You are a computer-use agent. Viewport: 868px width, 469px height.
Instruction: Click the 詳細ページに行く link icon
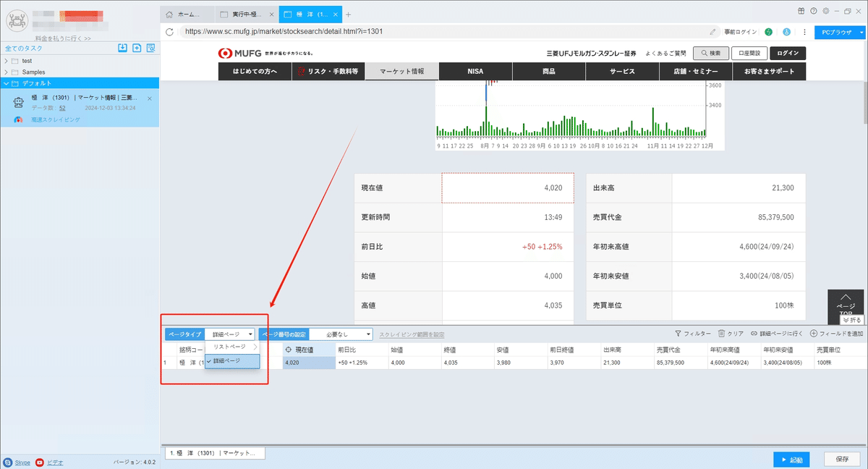point(754,334)
